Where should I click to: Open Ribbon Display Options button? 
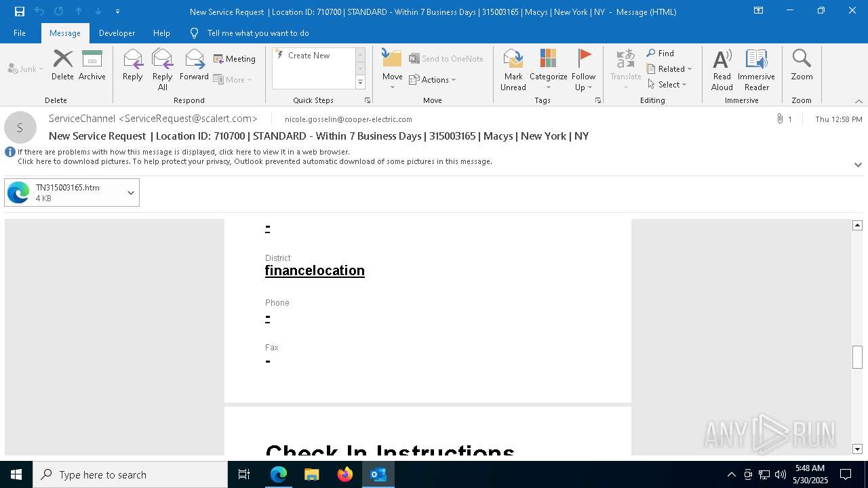click(x=759, y=11)
